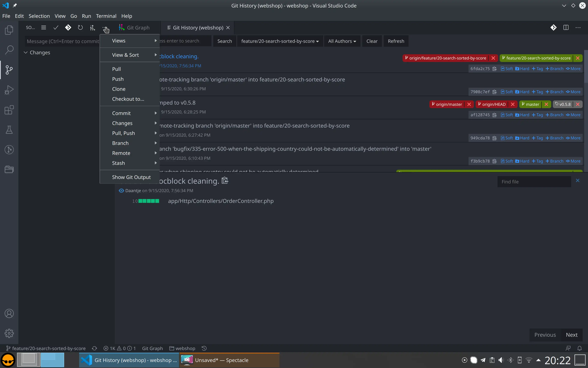
Task: Open Spectacle from the taskbar
Action: tap(229, 360)
